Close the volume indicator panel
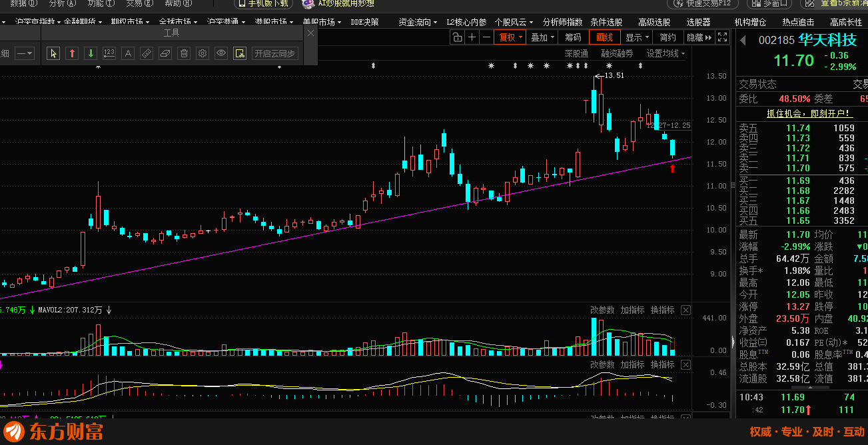Viewport: 868px width, 445px height. 685,310
